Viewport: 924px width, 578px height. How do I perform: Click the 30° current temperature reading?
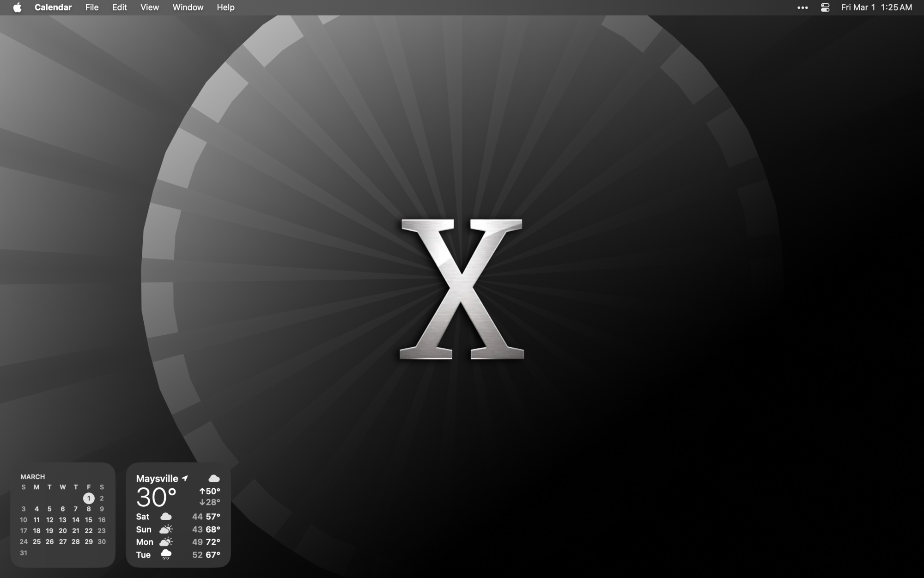156,498
